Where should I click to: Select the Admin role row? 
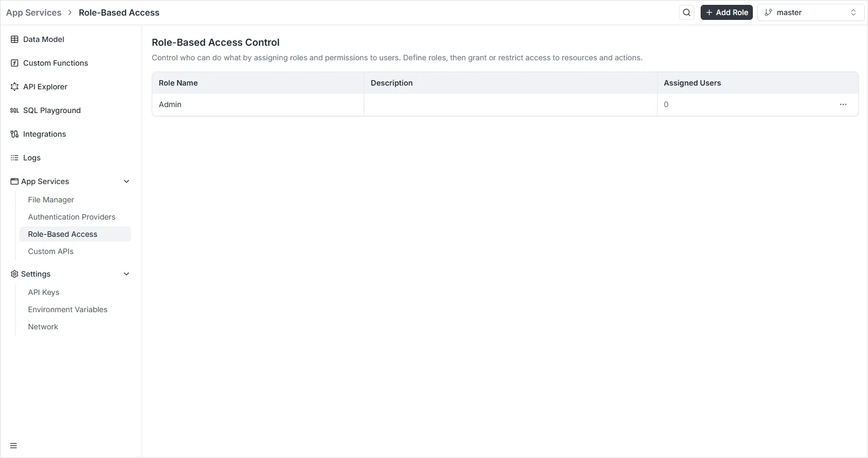click(170, 104)
